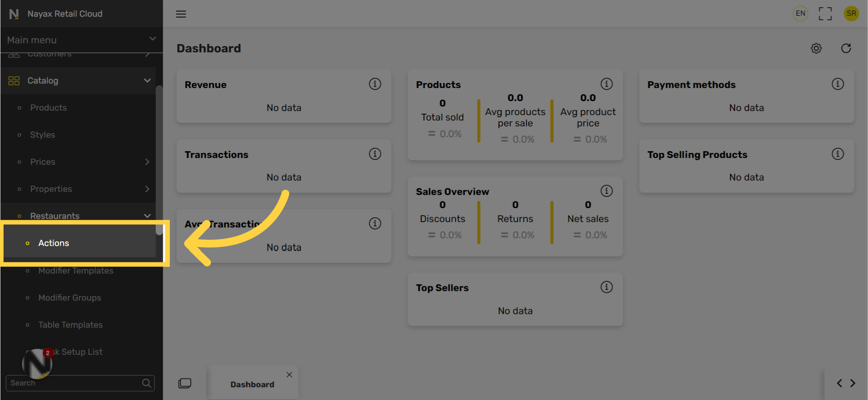This screenshot has height=400, width=868.
Task: Open the Main menu dropdown
Action: pos(153,39)
